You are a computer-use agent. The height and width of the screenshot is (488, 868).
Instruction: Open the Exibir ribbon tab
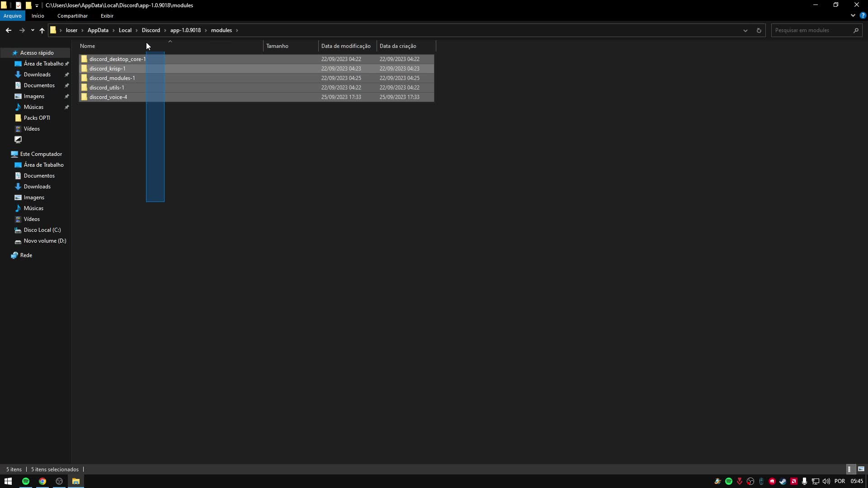click(107, 16)
